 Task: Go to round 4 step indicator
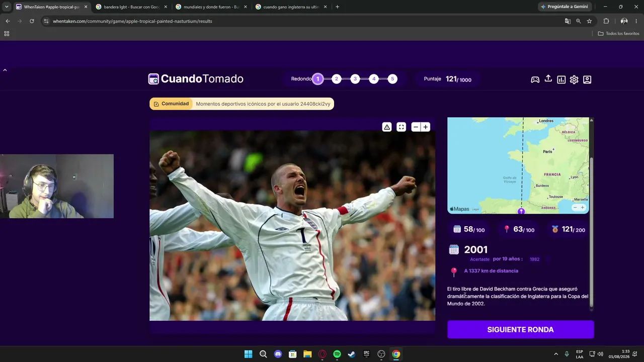(374, 79)
